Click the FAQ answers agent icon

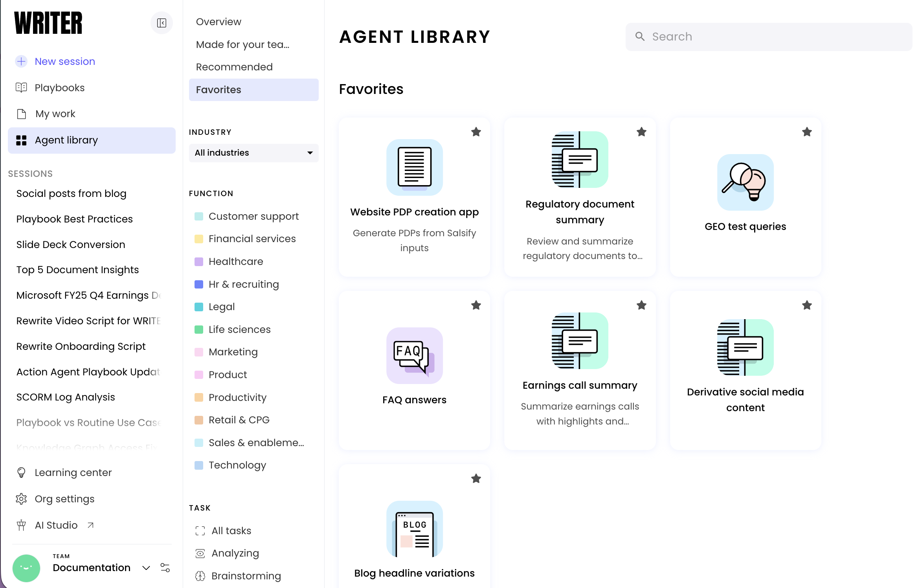pyautogui.click(x=414, y=356)
